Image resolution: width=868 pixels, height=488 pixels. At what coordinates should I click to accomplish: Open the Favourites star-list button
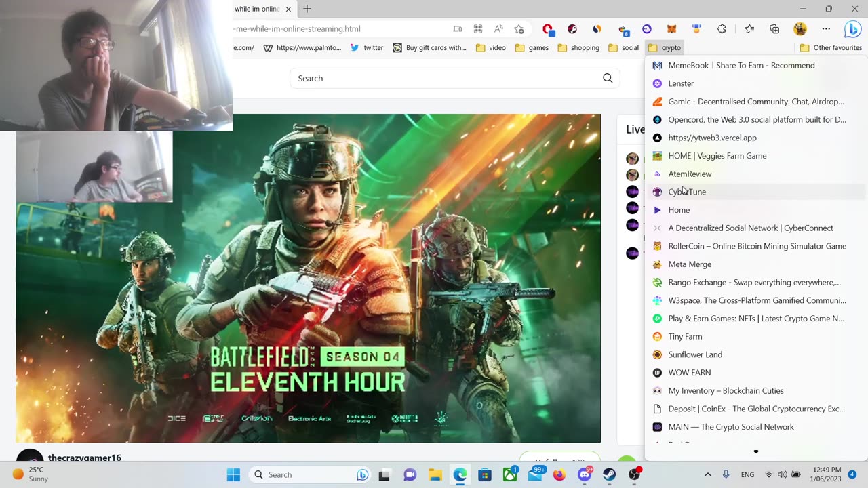tap(749, 29)
